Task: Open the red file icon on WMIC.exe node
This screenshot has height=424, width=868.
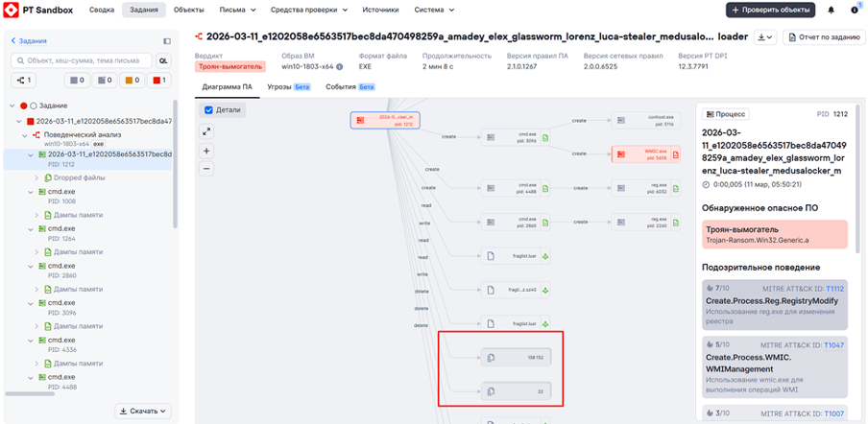Action: pyautogui.click(x=675, y=154)
